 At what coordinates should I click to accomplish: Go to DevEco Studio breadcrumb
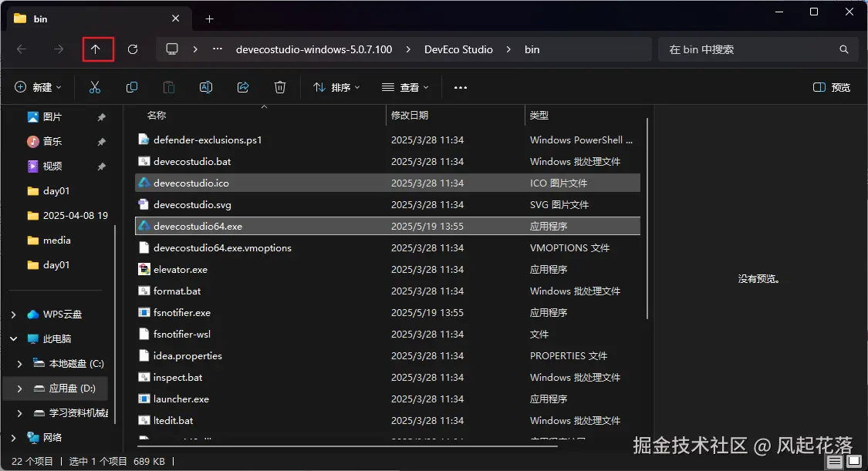tap(458, 49)
